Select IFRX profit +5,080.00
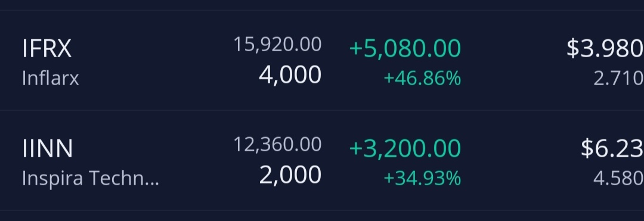The image size is (644, 221). (x=405, y=48)
